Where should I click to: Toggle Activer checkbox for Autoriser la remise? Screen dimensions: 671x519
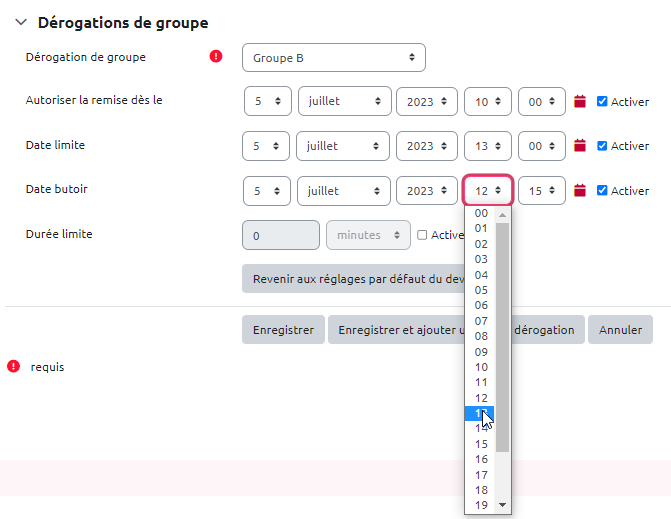(602, 101)
